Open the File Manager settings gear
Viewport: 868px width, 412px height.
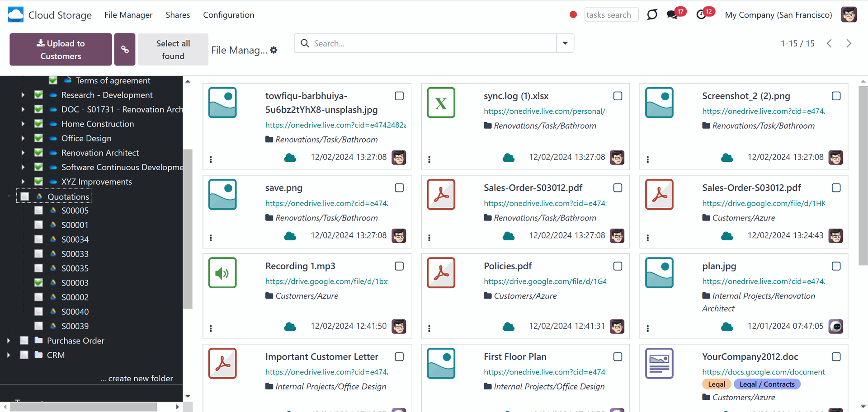coord(274,50)
